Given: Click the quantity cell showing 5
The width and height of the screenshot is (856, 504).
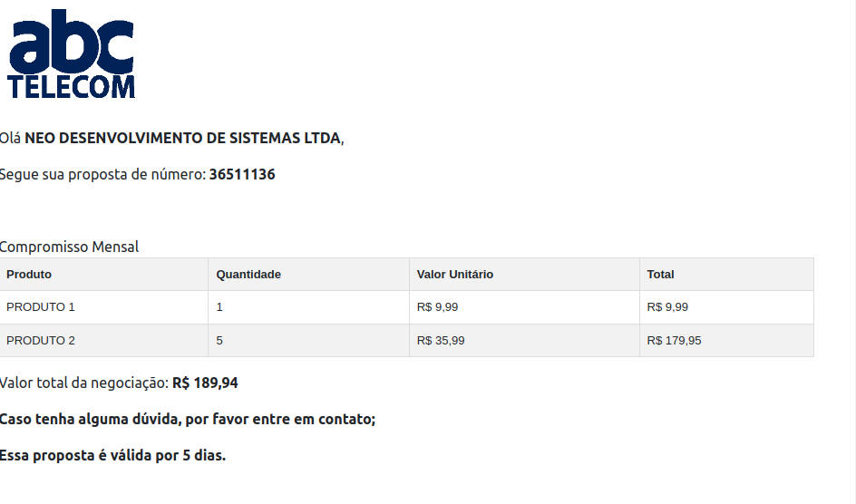Looking at the screenshot, I should click(219, 341).
